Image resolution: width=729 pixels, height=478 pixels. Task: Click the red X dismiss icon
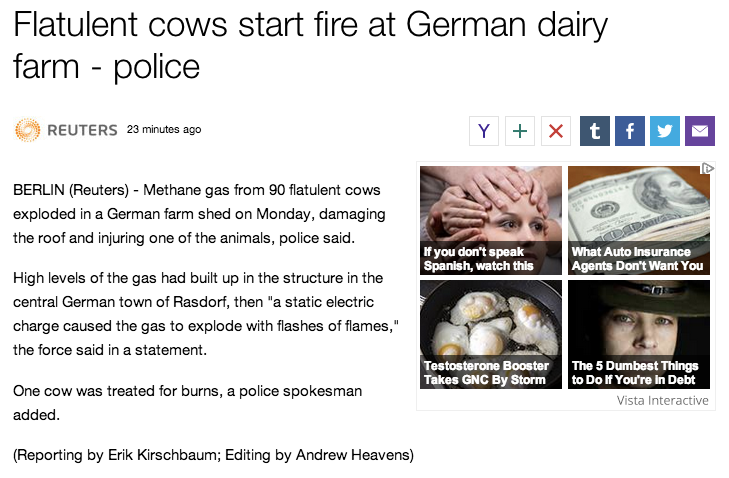[556, 131]
